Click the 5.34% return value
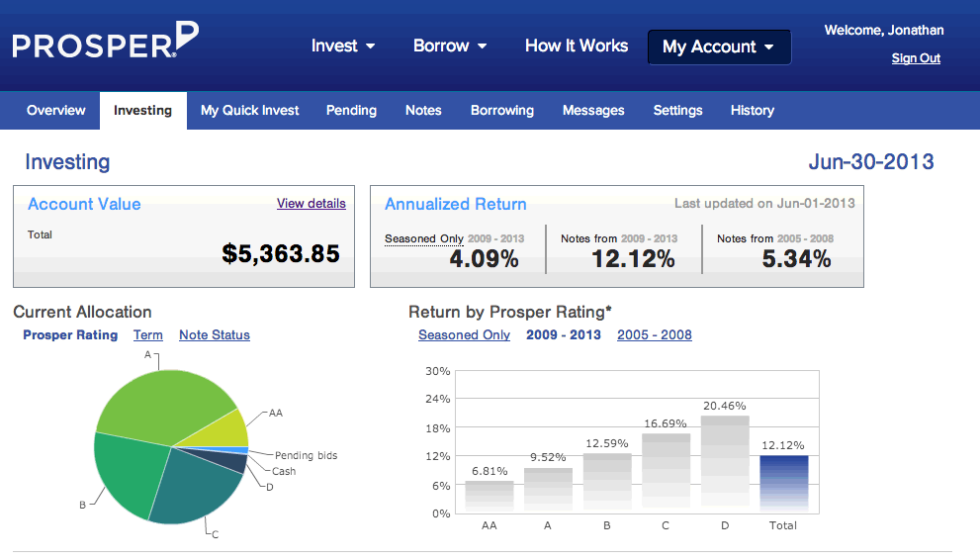Viewport: 980px width, 560px height. click(x=796, y=259)
